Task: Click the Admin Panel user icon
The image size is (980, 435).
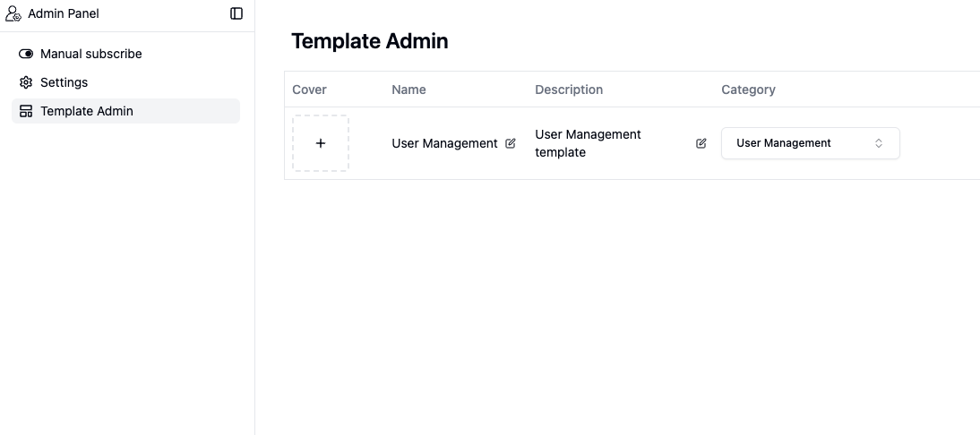Action: coord(13,13)
